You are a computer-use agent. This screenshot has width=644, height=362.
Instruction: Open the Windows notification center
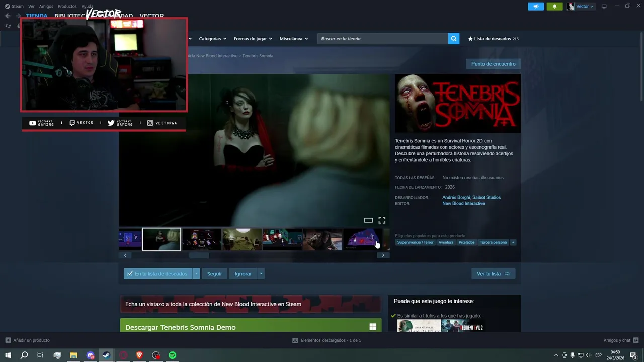(634, 355)
